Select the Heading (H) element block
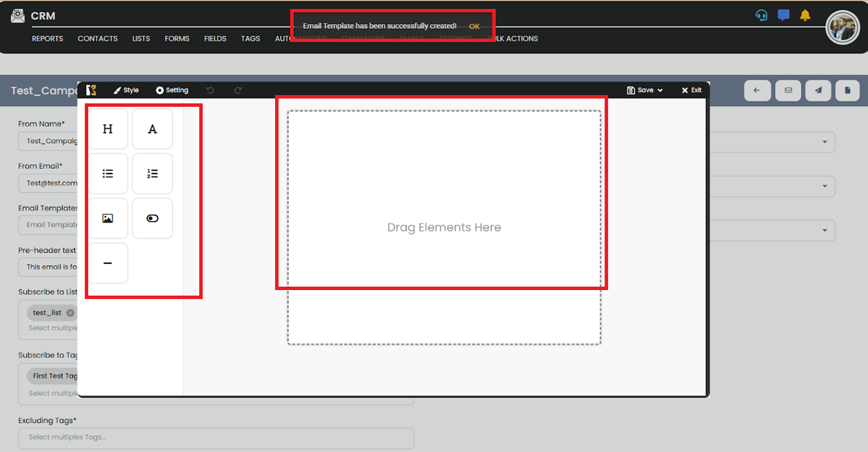This screenshot has height=452, width=868. point(108,129)
